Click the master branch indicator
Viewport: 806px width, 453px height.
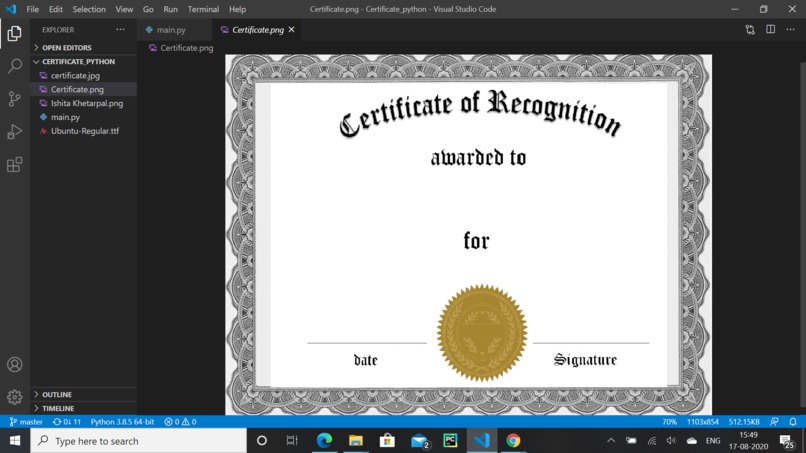(x=26, y=422)
